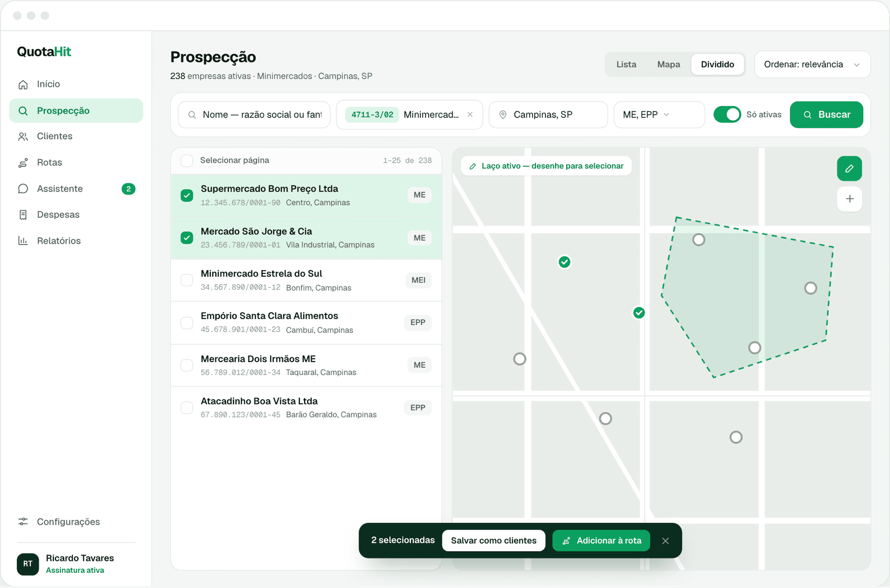Click the Relatórios bar chart icon
The width and height of the screenshot is (890, 588).
pyautogui.click(x=23, y=241)
